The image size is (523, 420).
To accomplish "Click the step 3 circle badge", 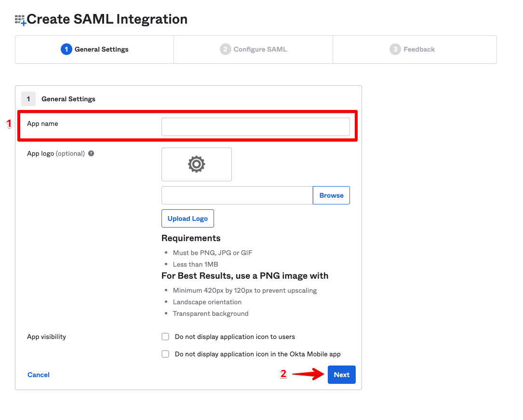I will [395, 49].
